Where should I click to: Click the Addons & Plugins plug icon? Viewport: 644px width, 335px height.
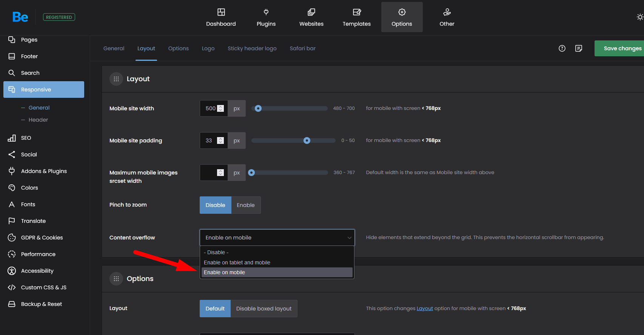(x=12, y=171)
